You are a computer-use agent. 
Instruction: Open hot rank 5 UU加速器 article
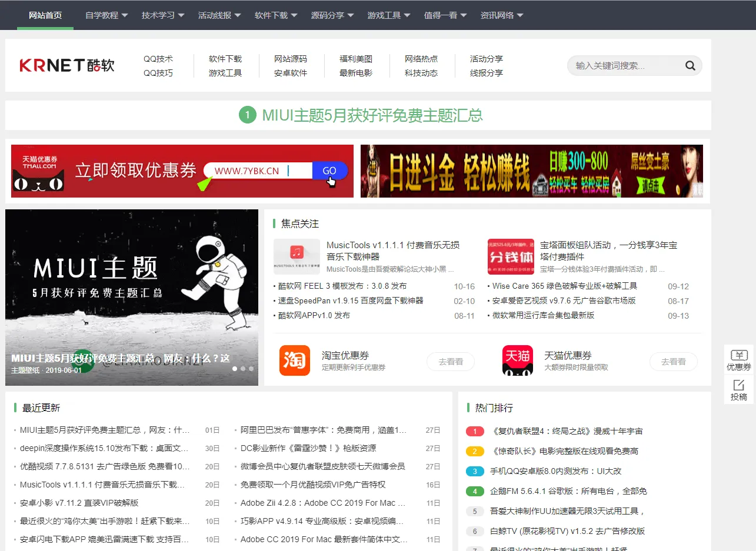[x=568, y=511]
